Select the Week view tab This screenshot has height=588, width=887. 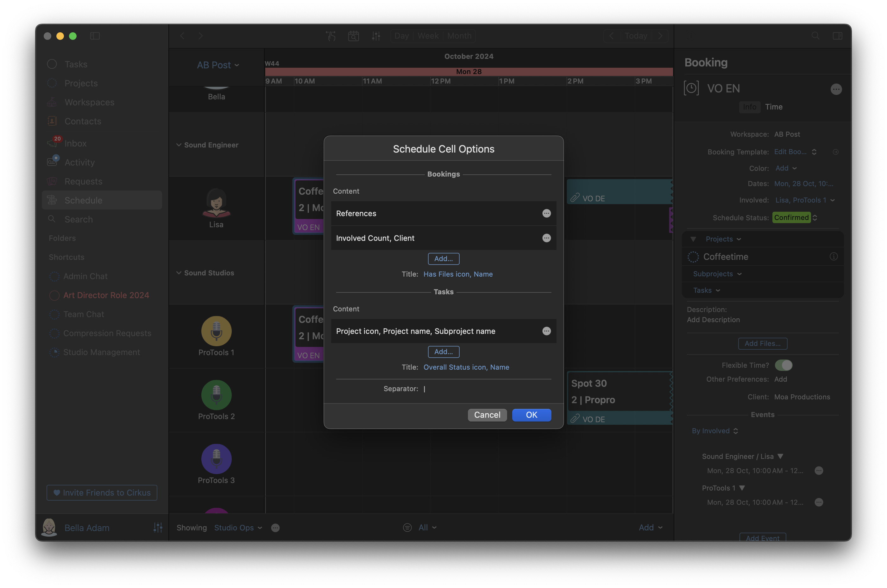[x=428, y=36]
